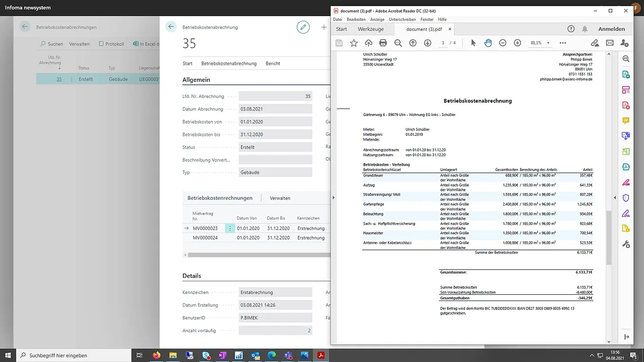Bookmark the document with the star icon

click(354, 43)
